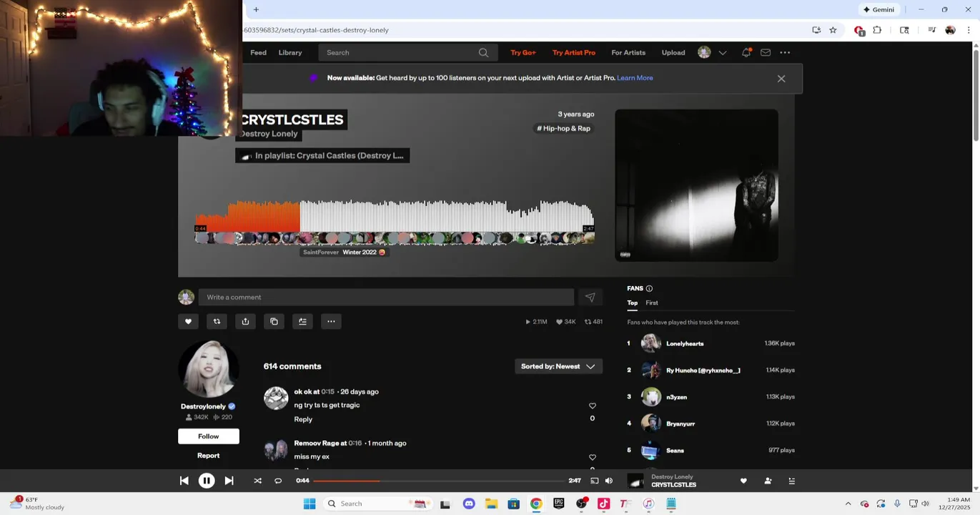
Task: Mute the player volume
Action: (609, 481)
